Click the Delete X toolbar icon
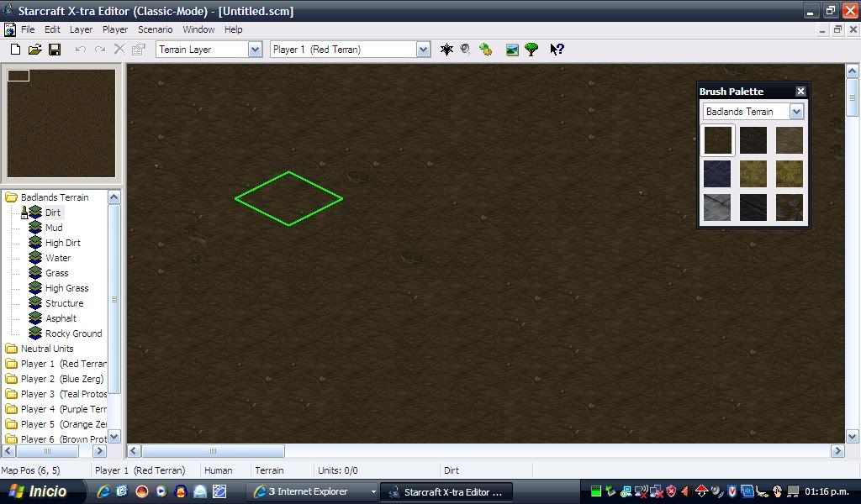The width and height of the screenshot is (861, 504). coord(119,50)
